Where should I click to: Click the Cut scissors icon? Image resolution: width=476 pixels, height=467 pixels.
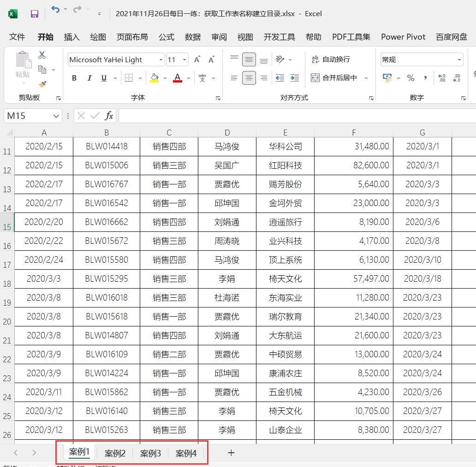(42, 55)
